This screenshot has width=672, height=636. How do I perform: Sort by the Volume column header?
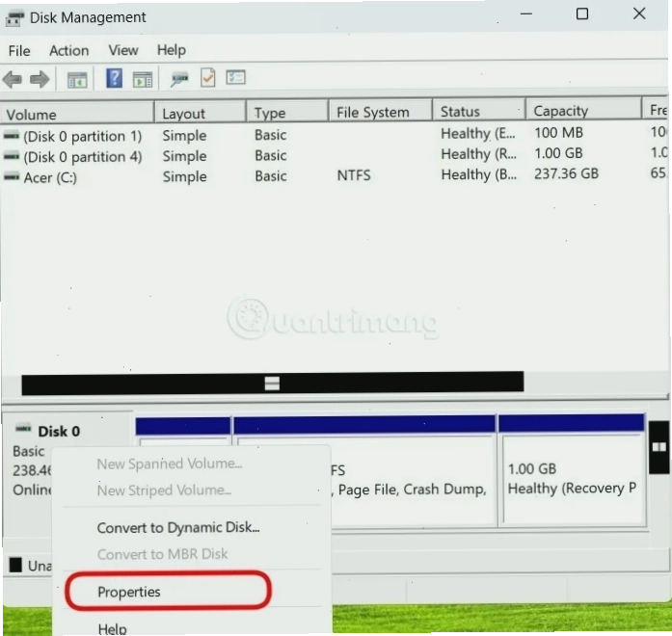77,114
